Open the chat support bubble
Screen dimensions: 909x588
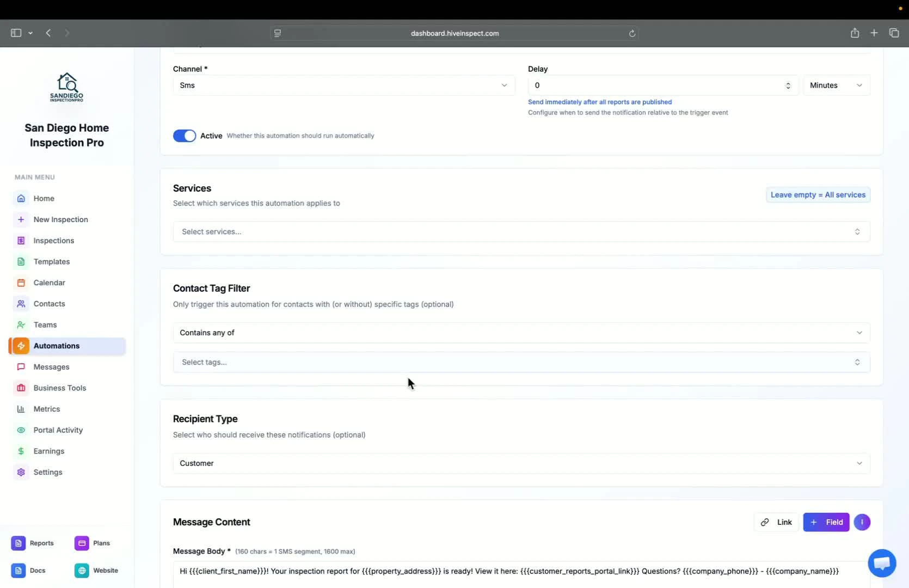881,563
